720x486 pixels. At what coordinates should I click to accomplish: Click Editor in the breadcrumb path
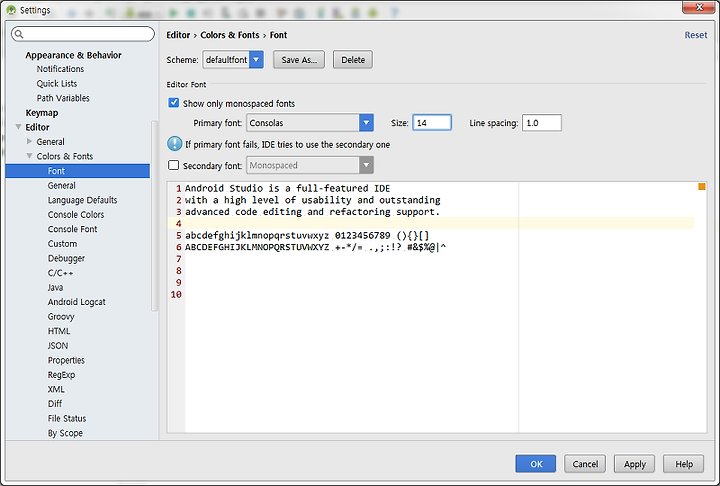point(178,35)
